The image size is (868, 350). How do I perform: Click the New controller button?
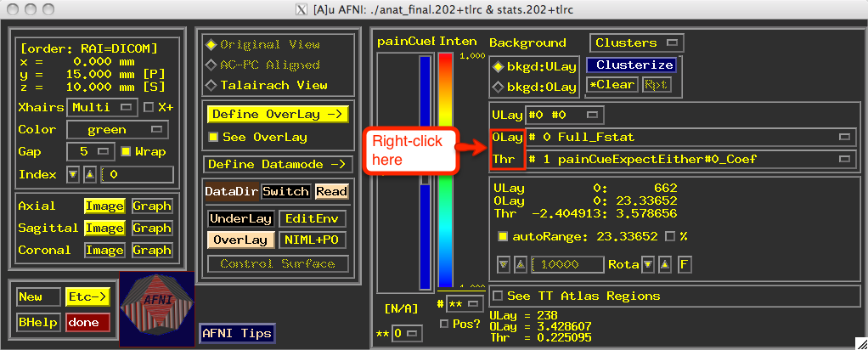pos(37,296)
